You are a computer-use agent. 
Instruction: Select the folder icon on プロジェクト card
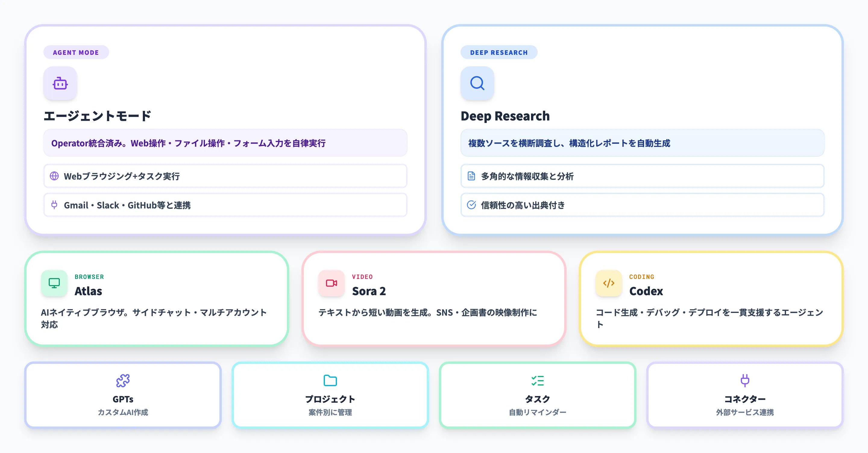[x=330, y=381]
